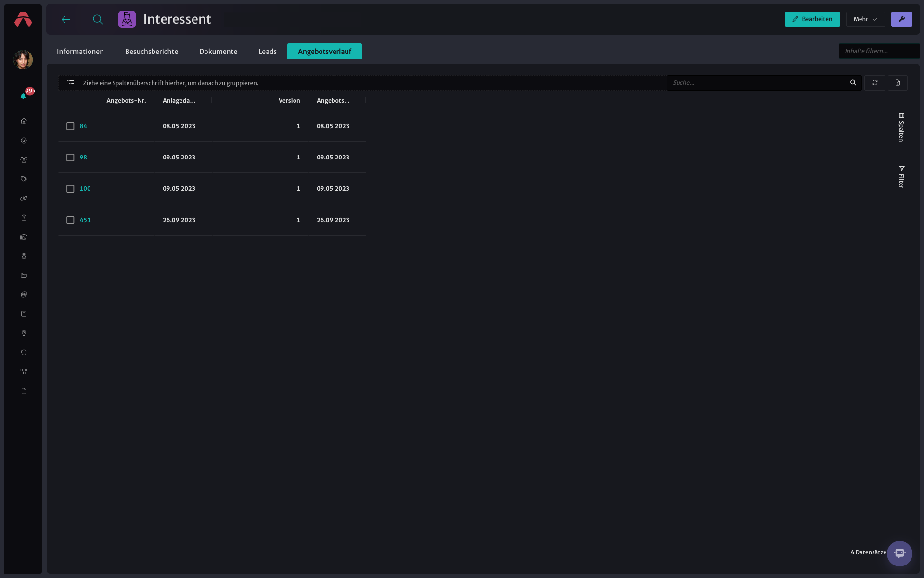Click the grouping list icon

point(71,83)
